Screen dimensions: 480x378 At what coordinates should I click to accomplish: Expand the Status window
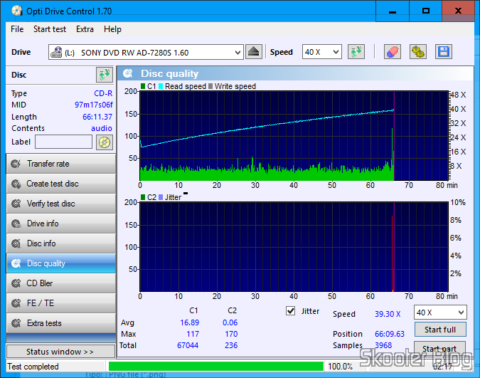[x=60, y=352]
